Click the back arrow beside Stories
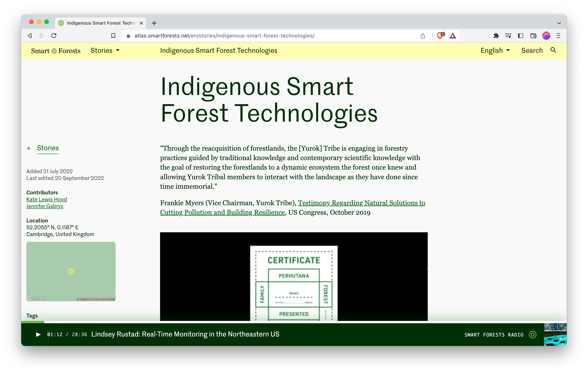 pyautogui.click(x=29, y=148)
